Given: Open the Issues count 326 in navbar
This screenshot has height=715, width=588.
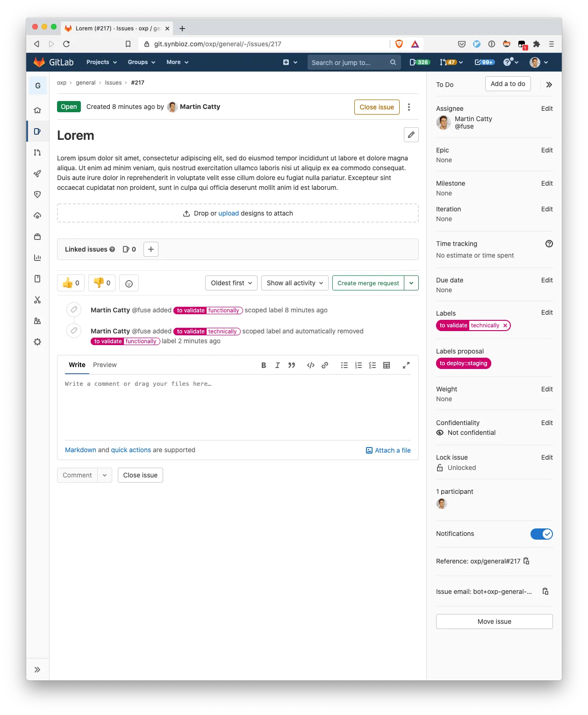Looking at the screenshot, I should point(420,62).
